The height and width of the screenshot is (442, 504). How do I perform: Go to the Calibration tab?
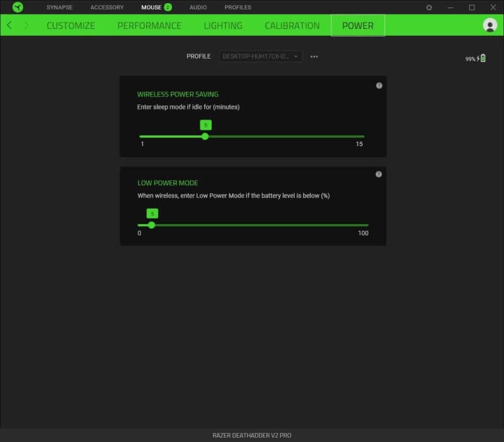[292, 26]
